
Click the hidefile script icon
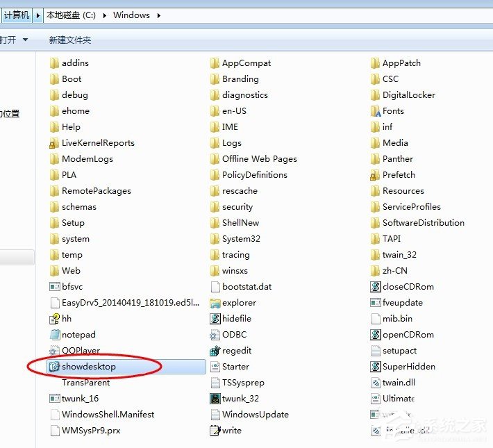[x=215, y=318]
